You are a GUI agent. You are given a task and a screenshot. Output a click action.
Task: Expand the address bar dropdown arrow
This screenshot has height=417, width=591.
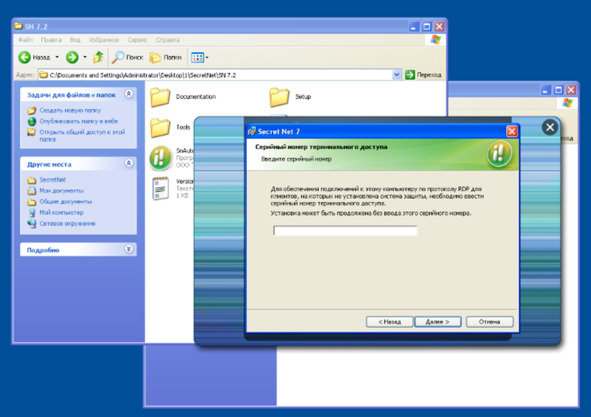[396, 75]
